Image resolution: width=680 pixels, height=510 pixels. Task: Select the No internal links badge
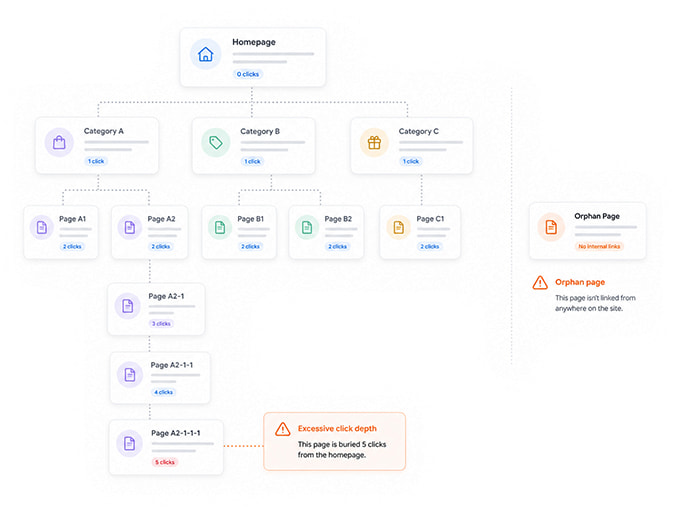click(x=599, y=246)
